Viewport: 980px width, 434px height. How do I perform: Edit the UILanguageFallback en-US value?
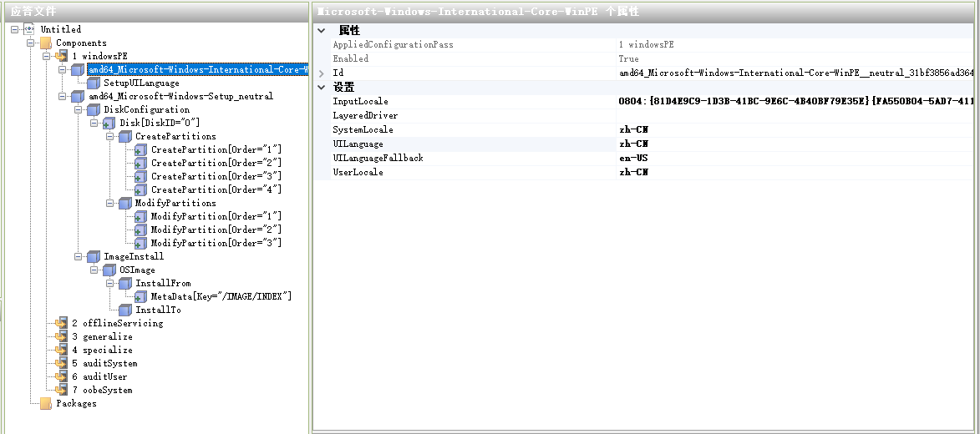[795, 158]
